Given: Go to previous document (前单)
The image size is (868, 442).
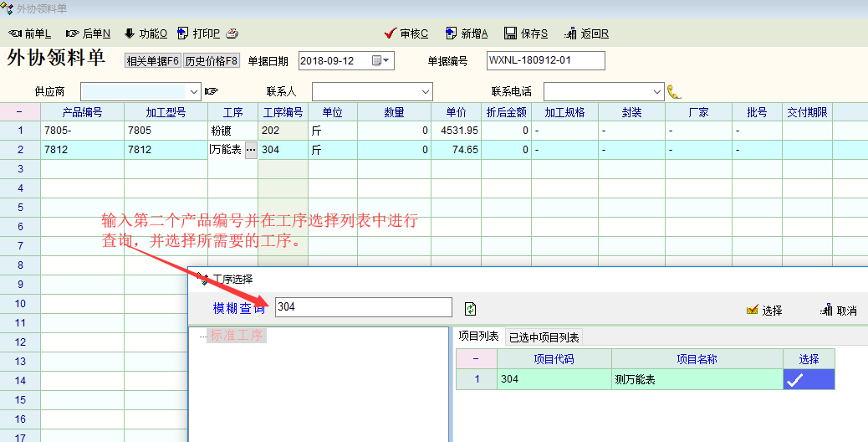Looking at the screenshot, I should pos(30,33).
